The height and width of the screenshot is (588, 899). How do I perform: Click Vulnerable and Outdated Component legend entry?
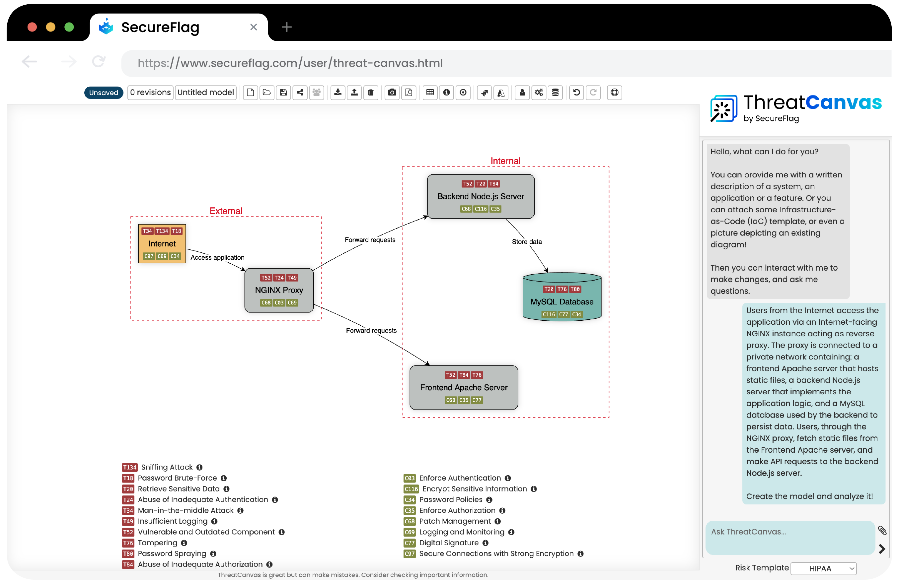206,532
